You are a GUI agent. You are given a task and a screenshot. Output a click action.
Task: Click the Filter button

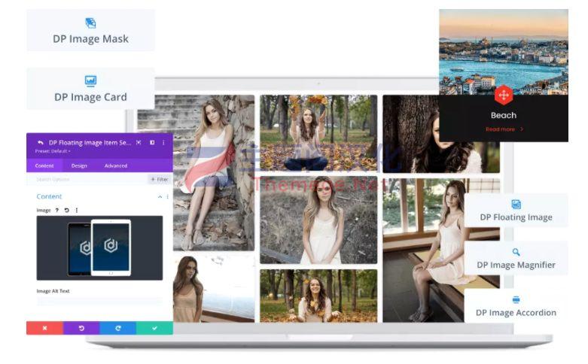tap(160, 180)
